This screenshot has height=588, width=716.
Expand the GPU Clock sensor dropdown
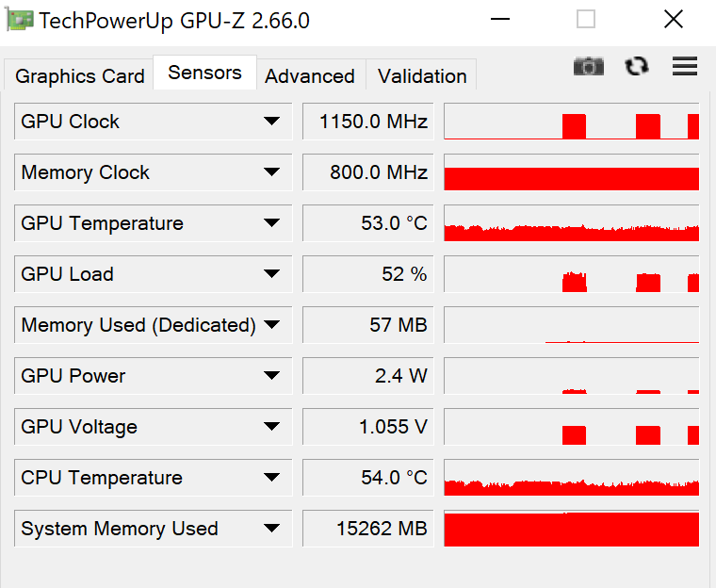pyautogui.click(x=271, y=122)
